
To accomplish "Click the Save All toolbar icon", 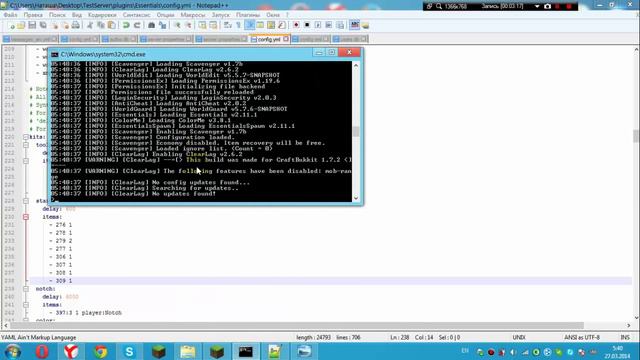I will coord(43,25).
